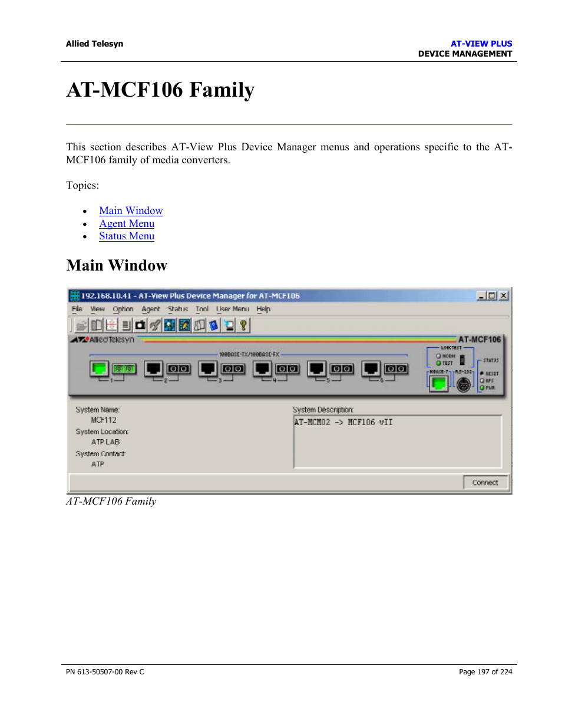The image size is (562, 728).
Task: Click the first blue grid toolbar icon
Action: click(x=170, y=325)
